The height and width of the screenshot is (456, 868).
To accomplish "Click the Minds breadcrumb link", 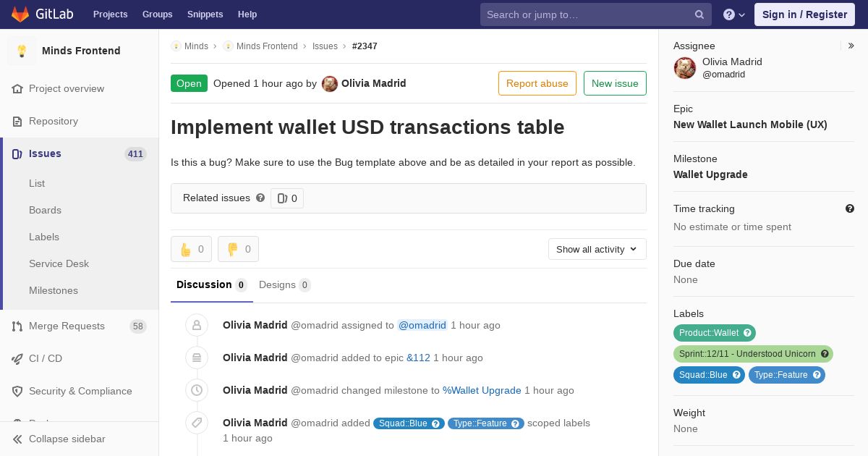I will pos(196,46).
